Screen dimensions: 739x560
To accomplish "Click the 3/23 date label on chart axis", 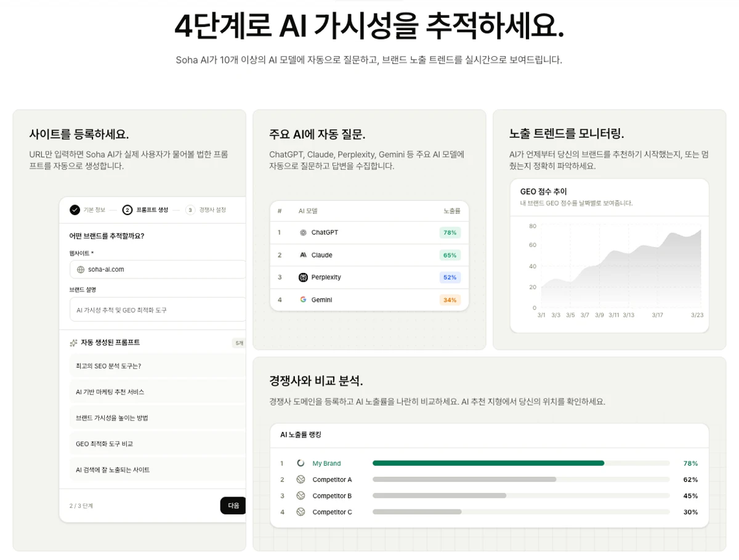I will (x=697, y=315).
